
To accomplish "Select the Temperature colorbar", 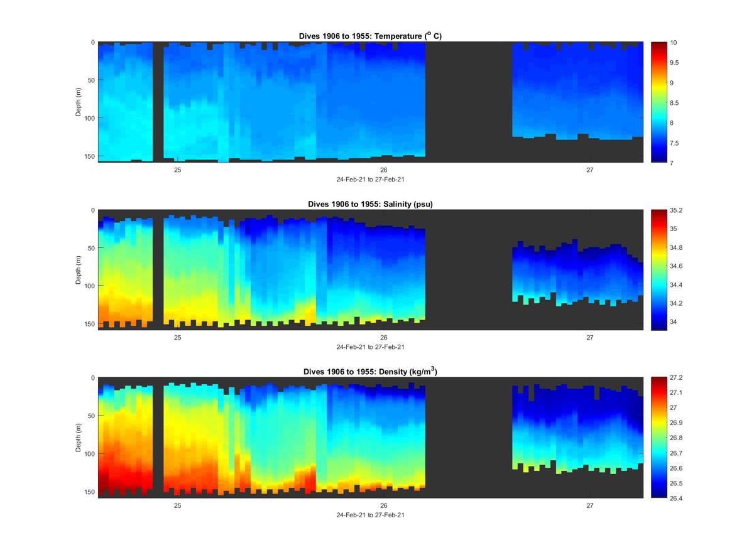I will 658,102.
